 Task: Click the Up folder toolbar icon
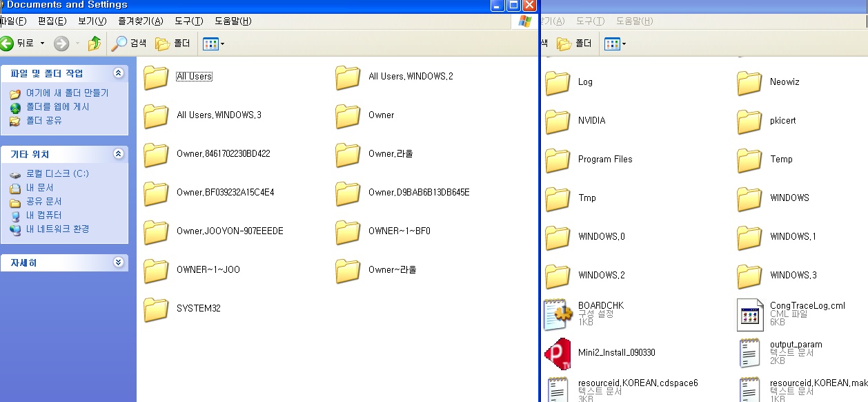pos(95,44)
